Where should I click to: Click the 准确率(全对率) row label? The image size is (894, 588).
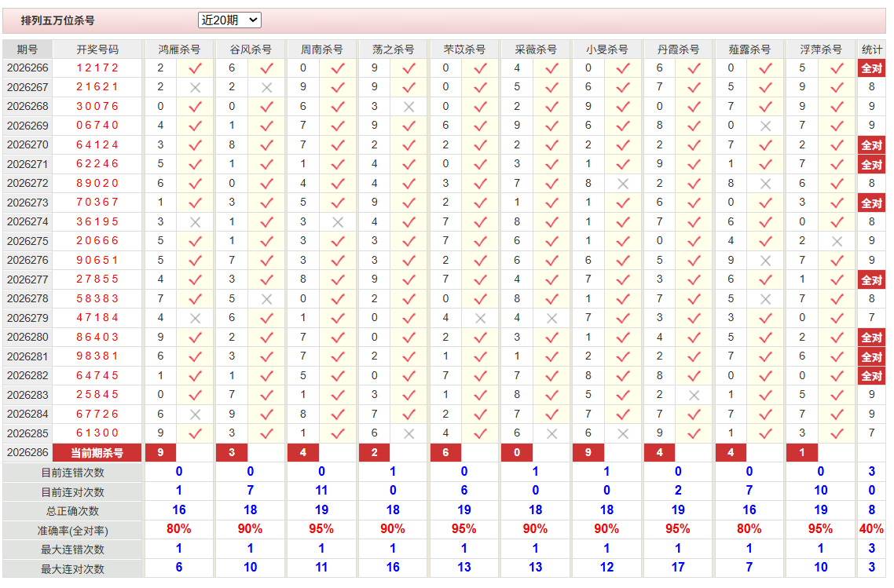pos(72,531)
